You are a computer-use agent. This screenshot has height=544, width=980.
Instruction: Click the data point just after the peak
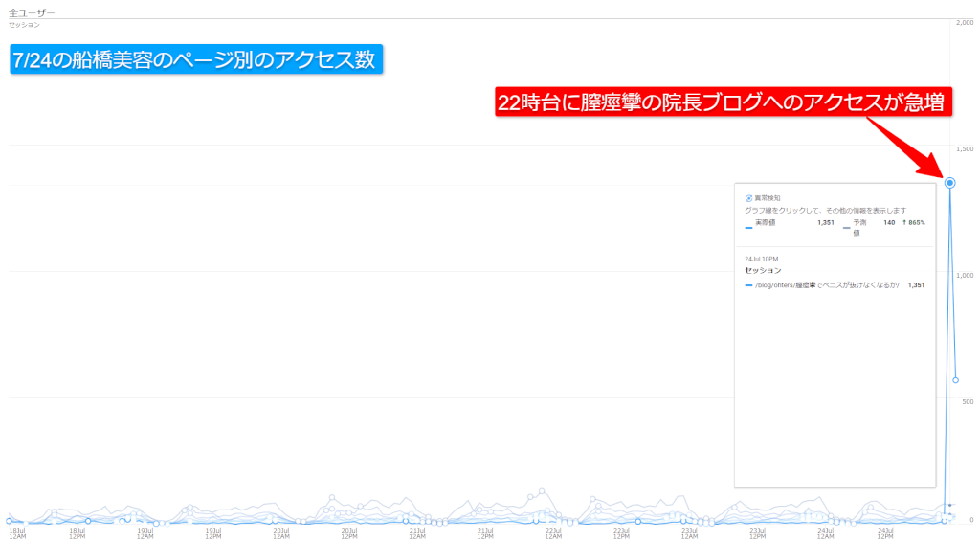pos(956,380)
